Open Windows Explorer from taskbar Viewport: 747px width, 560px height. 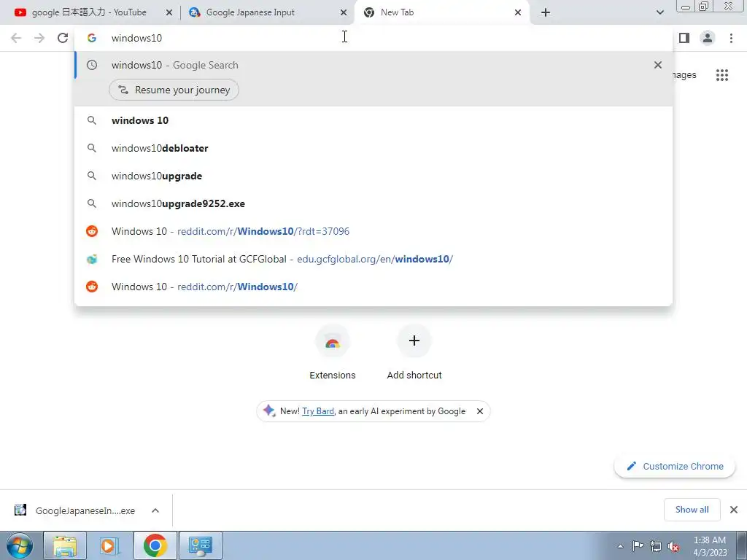coord(65,545)
